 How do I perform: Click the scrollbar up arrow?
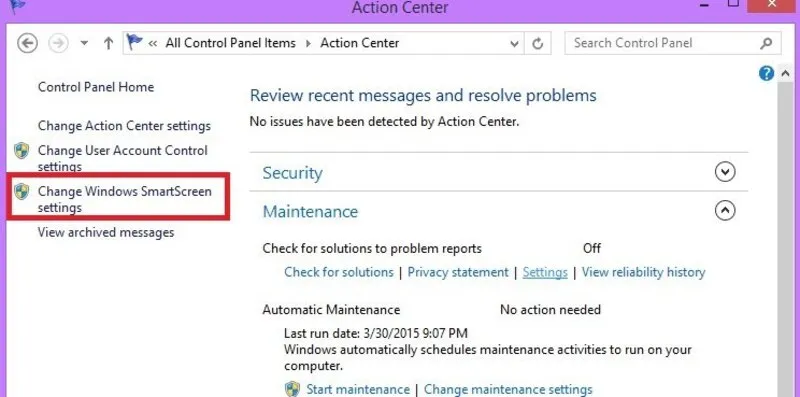[786, 74]
